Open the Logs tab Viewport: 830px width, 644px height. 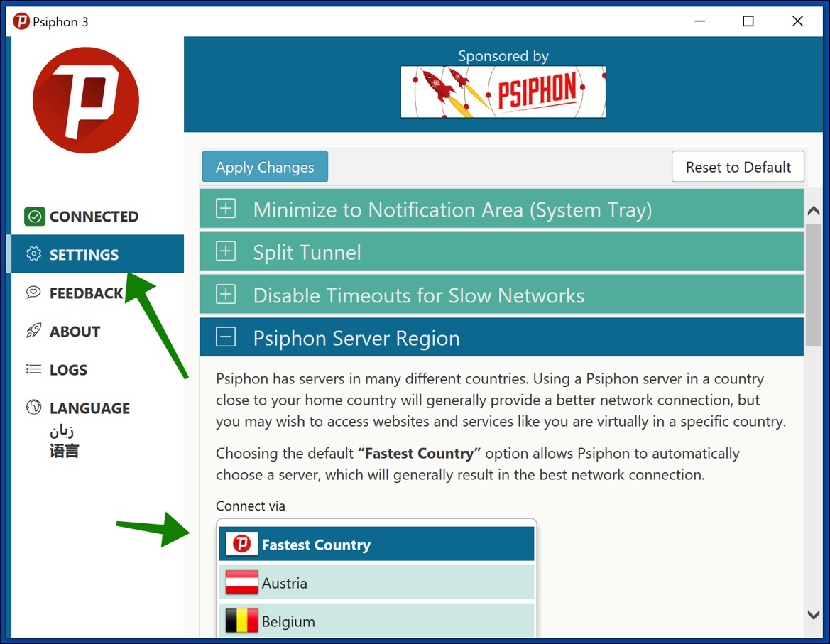(97, 369)
